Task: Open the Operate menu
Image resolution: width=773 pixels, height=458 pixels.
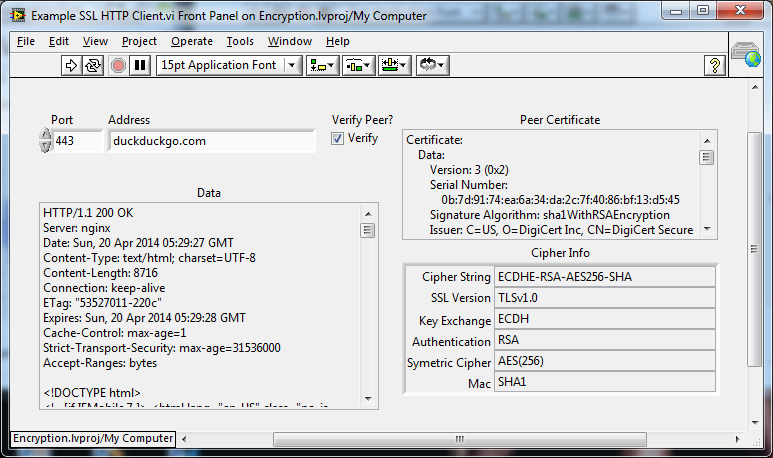Action: pyautogui.click(x=191, y=41)
